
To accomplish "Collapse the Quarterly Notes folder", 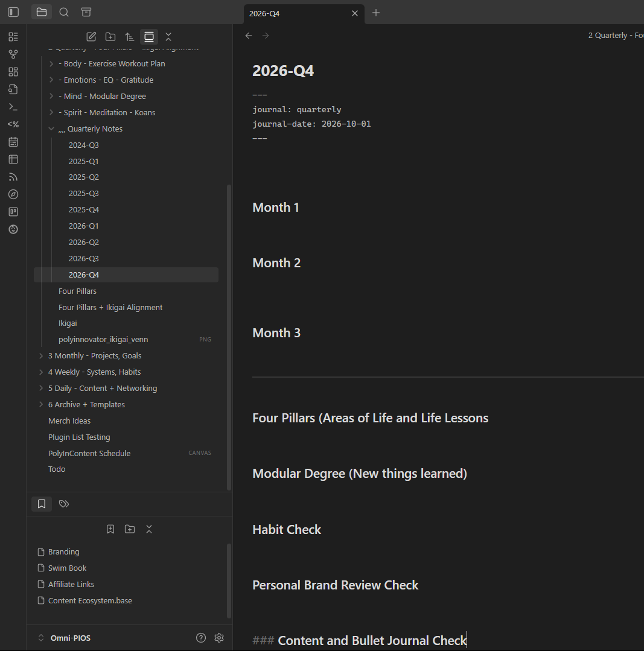I will tap(51, 129).
